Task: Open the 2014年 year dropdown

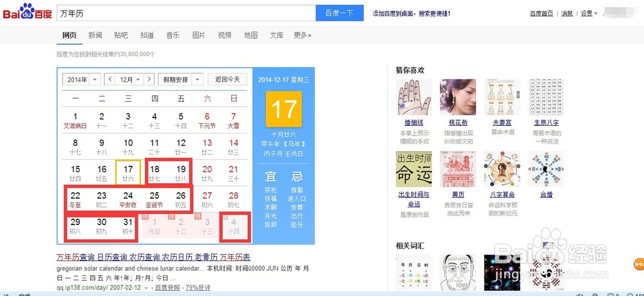Action: [x=81, y=79]
